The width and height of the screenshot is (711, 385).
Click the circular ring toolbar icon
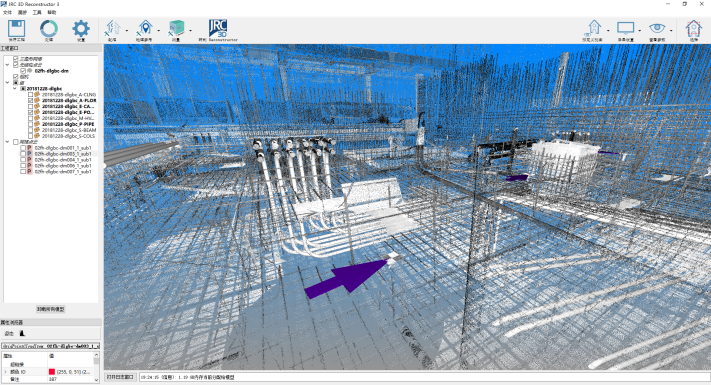click(x=49, y=29)
